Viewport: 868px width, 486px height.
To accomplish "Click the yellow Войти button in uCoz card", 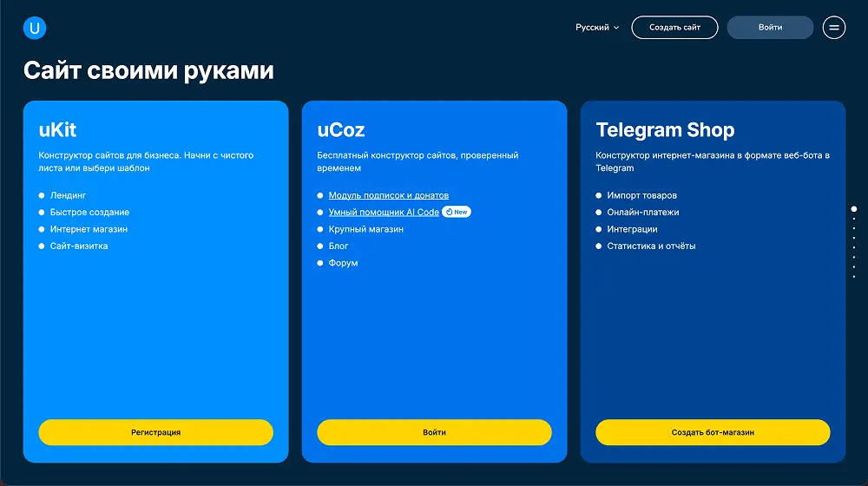I will click(434, 432).
